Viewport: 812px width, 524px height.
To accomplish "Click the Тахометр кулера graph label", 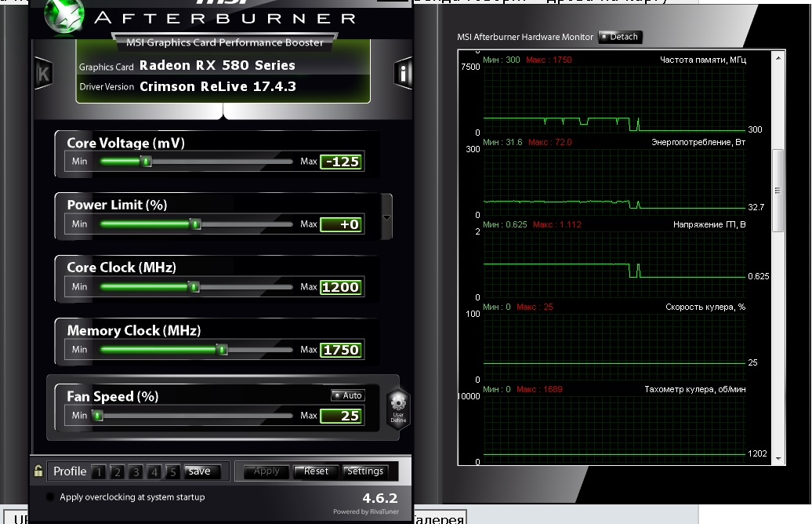I will click(695, 389).
